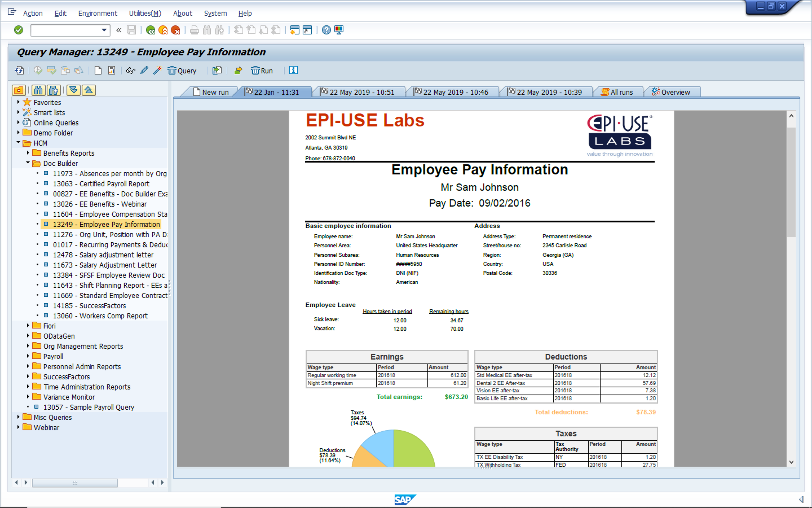
Task: Select 12478 - Salary adjustment letter query
Action: coord(103,255)
